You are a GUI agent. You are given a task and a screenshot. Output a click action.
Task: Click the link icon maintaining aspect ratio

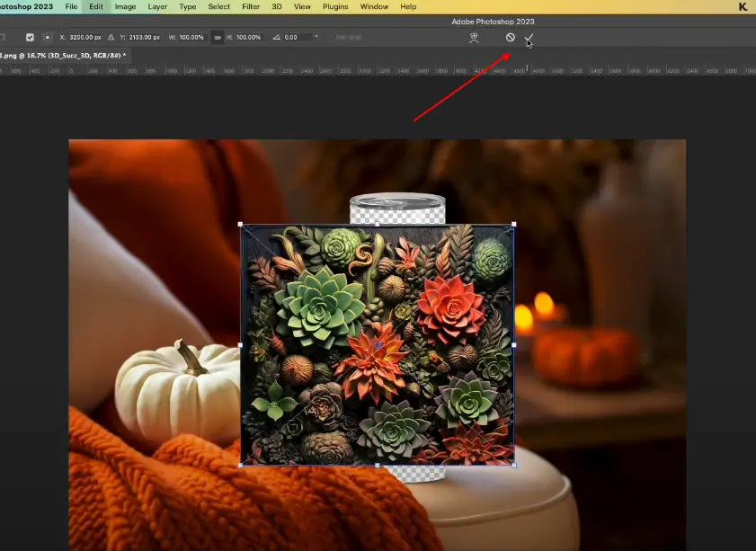[218, 38]
